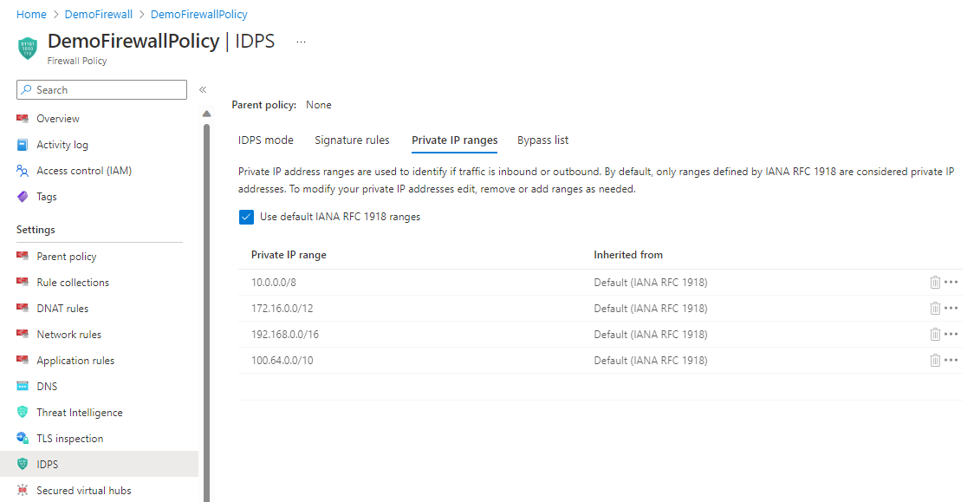Image resolution: width=980 pixels, height=502 pixels.
Task: Delete the 192.168.0.0/16 range via trash icon
Action: (x=935, y=334)
